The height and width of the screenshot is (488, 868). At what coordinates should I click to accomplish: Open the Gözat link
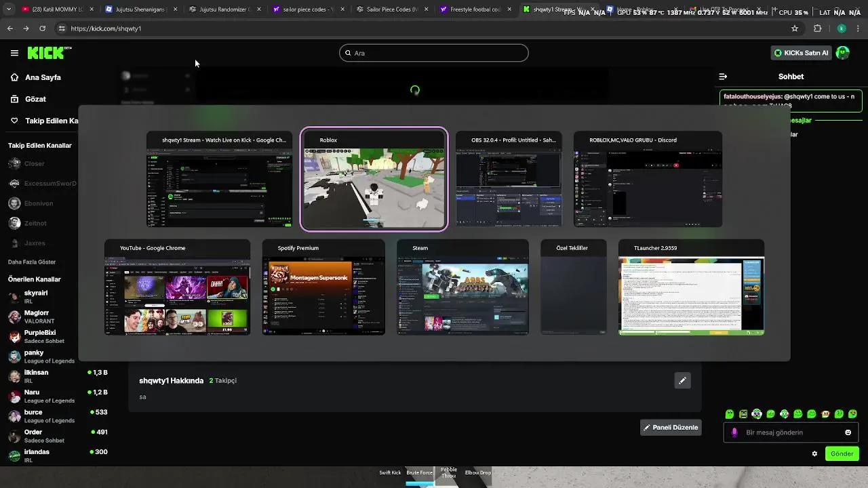(35, 99)
